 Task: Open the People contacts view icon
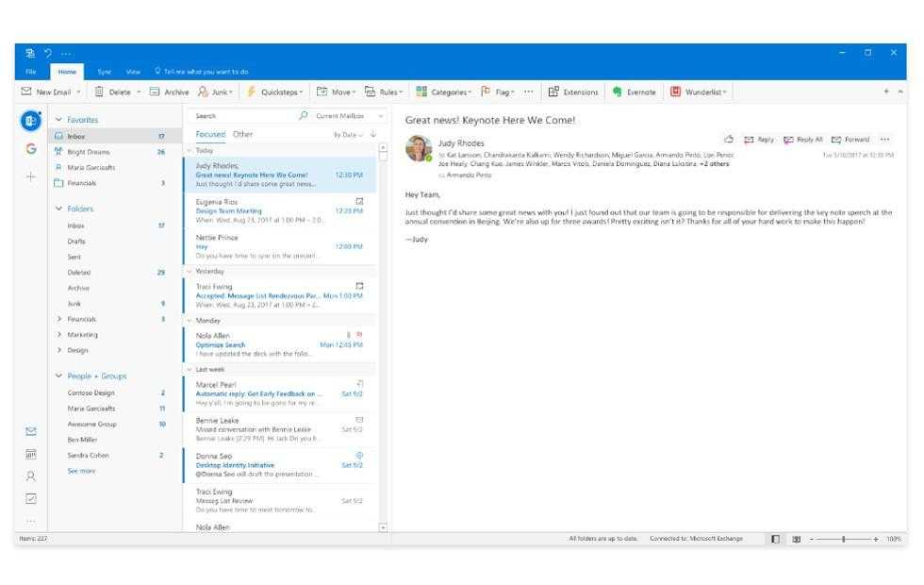(31, 476)
